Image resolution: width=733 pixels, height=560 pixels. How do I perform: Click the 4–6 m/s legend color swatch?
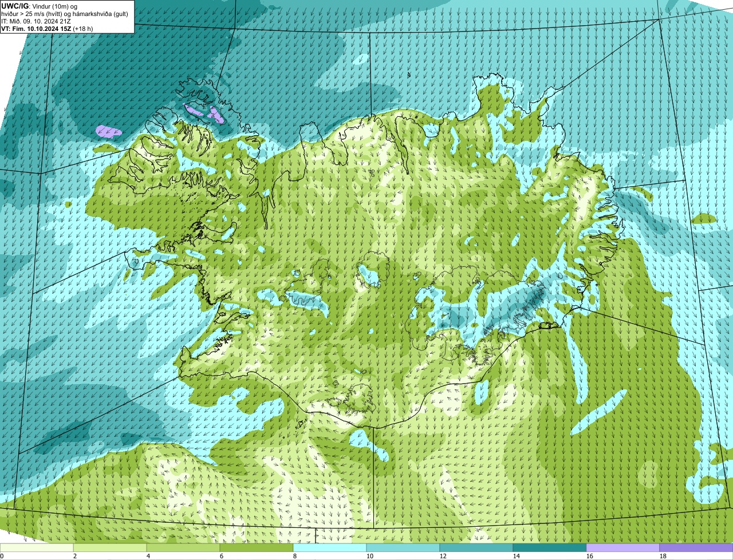(183, 548)
